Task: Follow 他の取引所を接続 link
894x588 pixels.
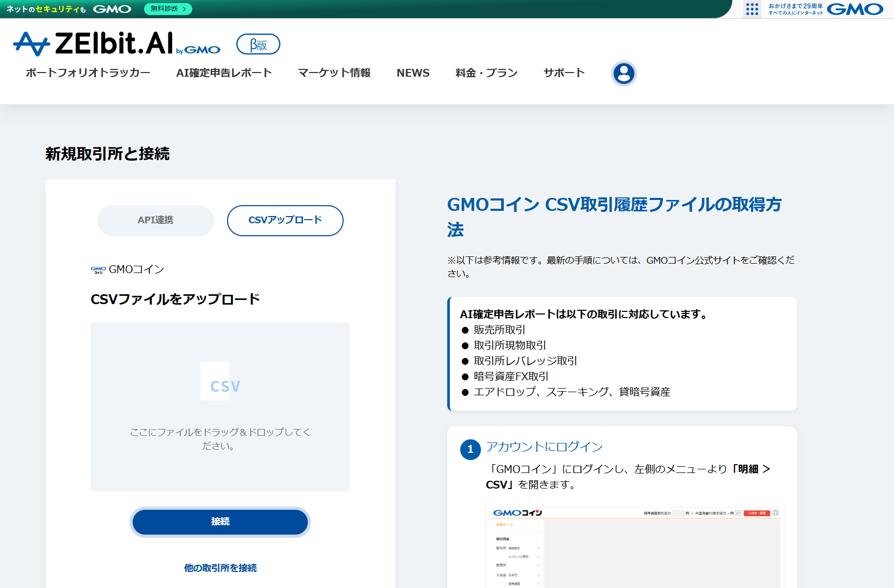Action: coord(220,568)
